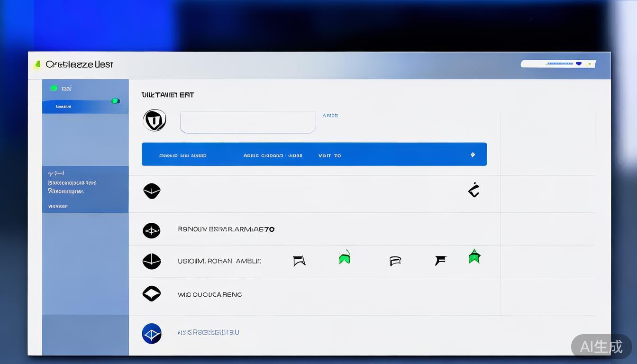This screenshot has height=364, width=637.
Task: Select the highlighted blue sidebar menu item
Action: tap(81, 106)
